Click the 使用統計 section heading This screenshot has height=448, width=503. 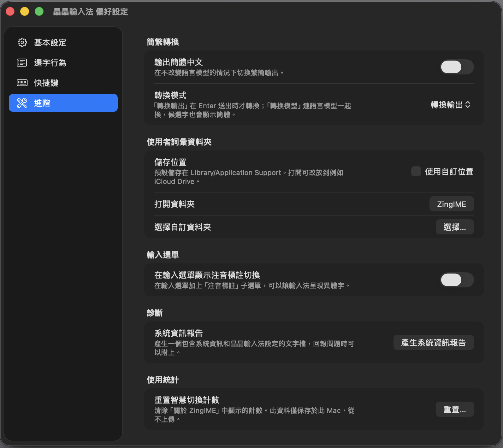[x=163, y=380]
